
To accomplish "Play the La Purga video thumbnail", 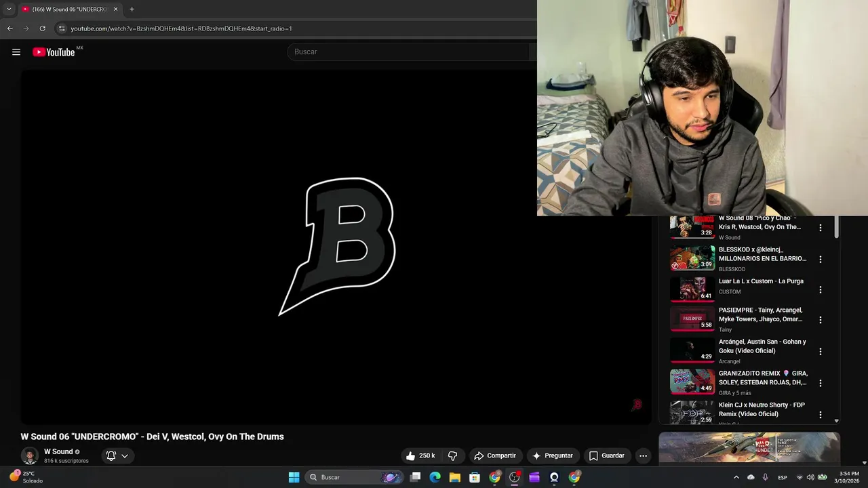I will pyautogui.click(x=692, y=289).
